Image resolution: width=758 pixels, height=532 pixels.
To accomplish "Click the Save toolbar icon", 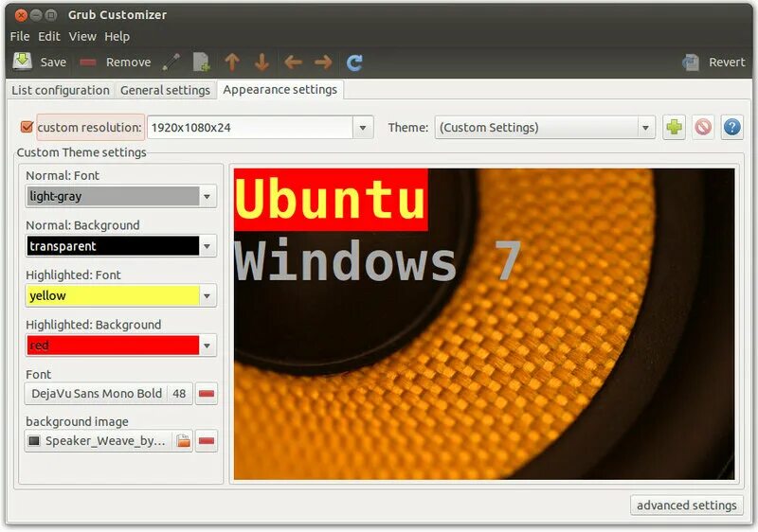I will pos(22,62).
